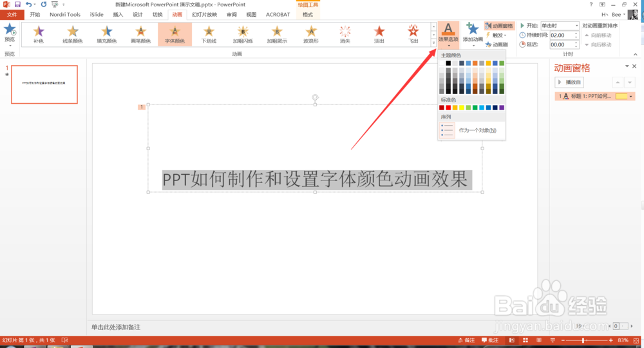The height and width of the screenshot is (348, 644).
Task: Pick the orange theme color swatch
Action: 475,63
